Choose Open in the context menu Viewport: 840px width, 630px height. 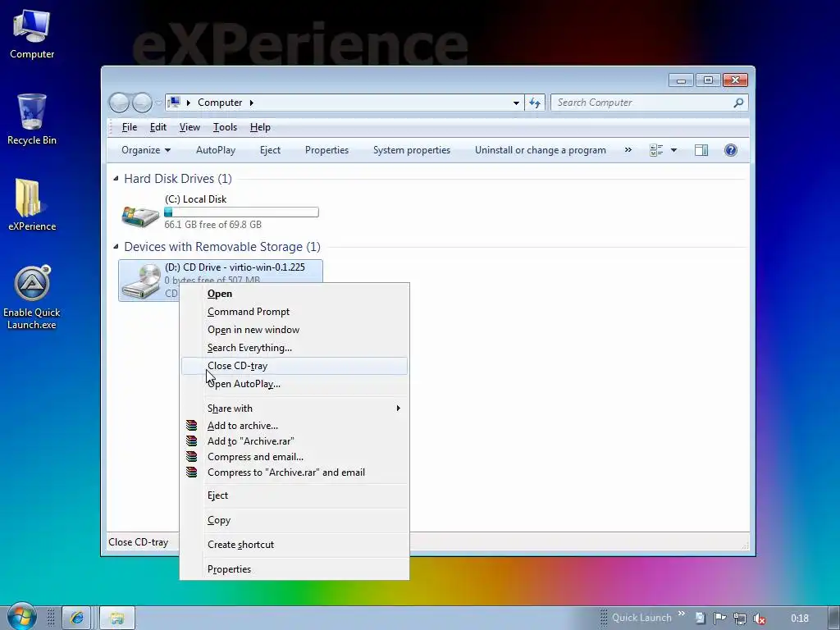294,294
